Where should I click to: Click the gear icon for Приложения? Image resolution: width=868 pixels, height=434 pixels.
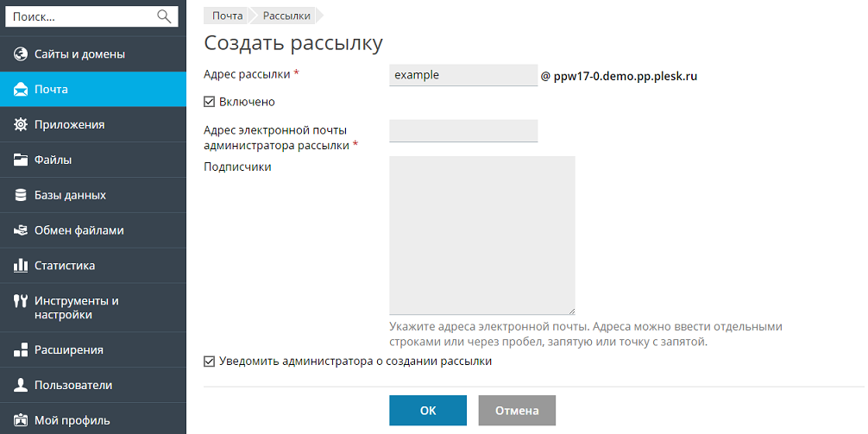coord(22,124)
